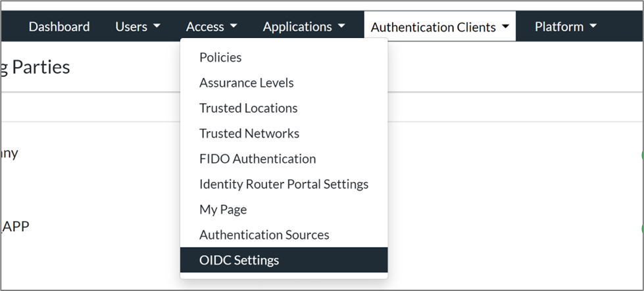Screen dimensions: 644x291
Task: Select Policies from the Access menu
Action: [220, 58]
